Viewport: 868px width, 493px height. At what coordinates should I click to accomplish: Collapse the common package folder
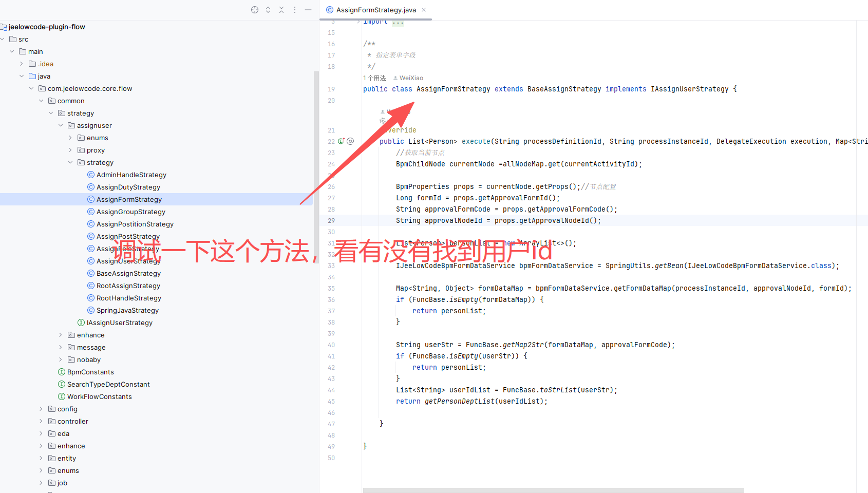[41, 101]
